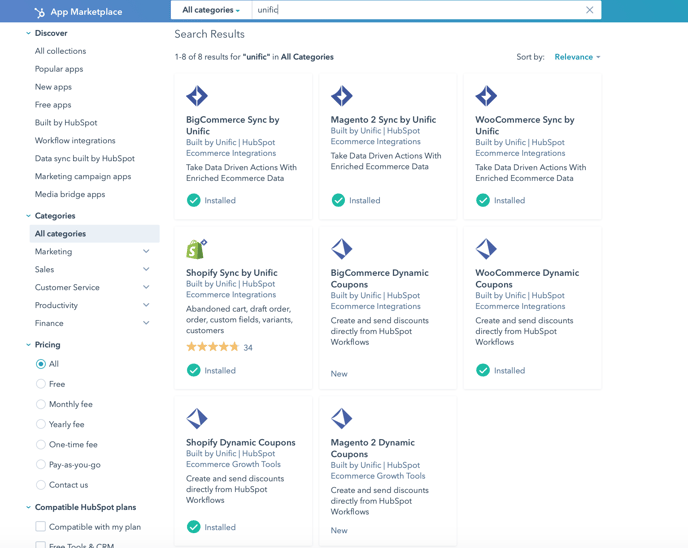Open Shopify Sync by Unific bag icon
This screenshot has width=688, height=548.
(x=196, y=249)
